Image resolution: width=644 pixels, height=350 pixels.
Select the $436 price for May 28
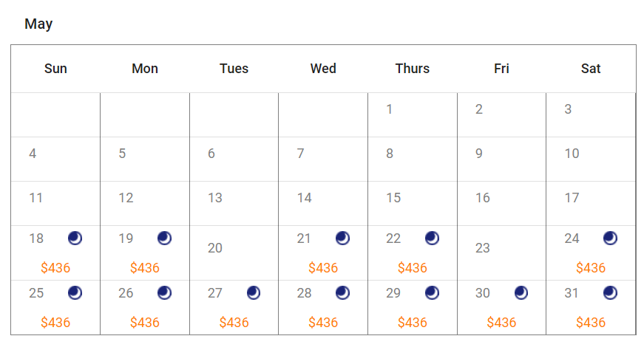click(x=323, y=322)
